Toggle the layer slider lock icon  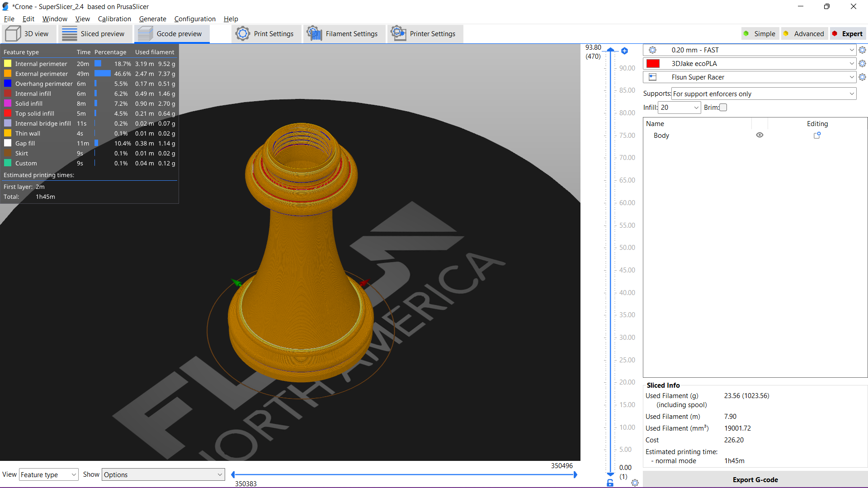(x=610, y=483)
